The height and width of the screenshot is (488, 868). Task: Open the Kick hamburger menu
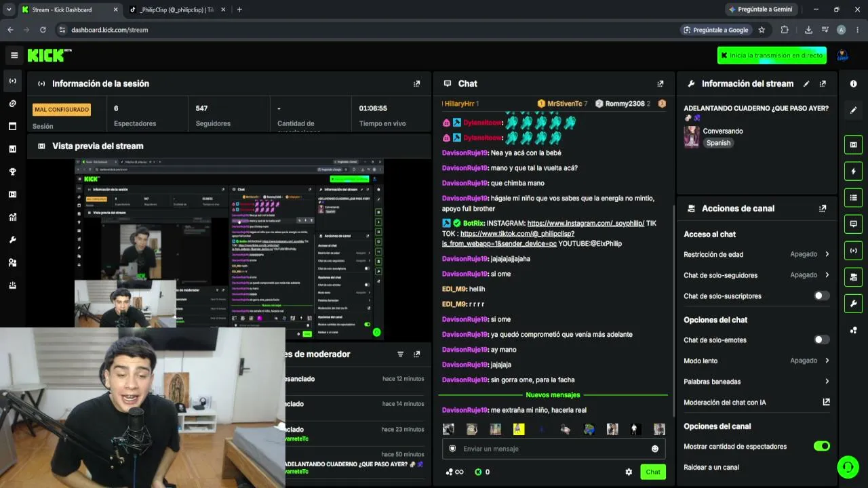click(14, 56)
